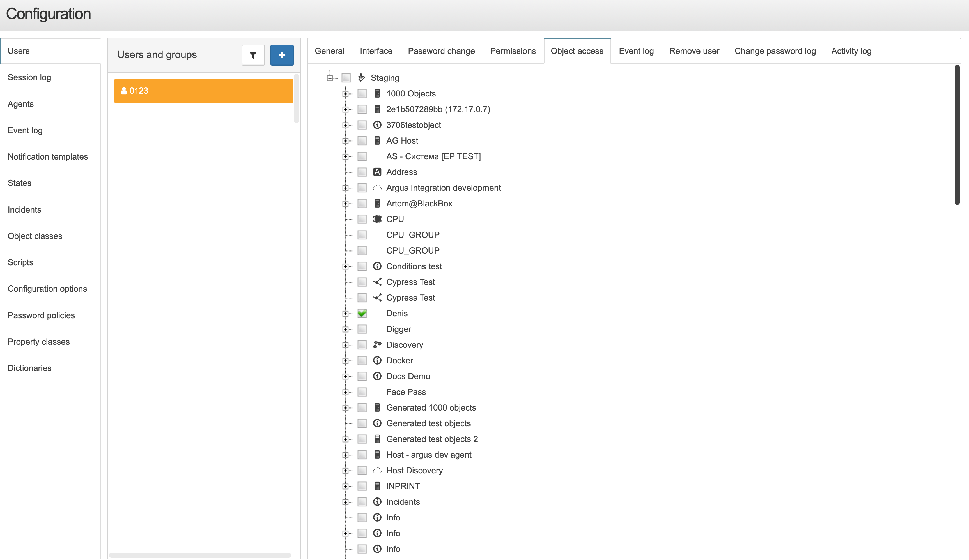Expand the Denis tree node

coord(345,314)
